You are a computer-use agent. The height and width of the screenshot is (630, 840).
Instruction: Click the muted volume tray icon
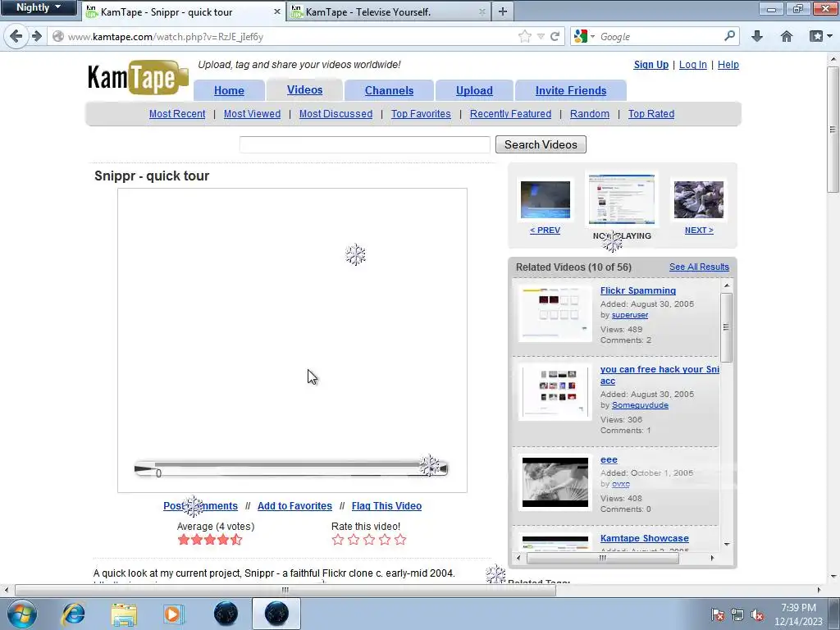coord(757,614)
